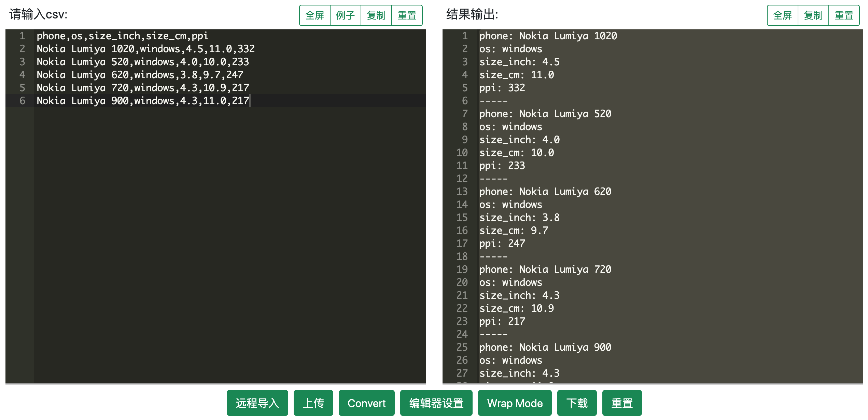868x420 pixels.
Task: Load the sample data using the 例子 button
Action: click(x=345, y=15)
